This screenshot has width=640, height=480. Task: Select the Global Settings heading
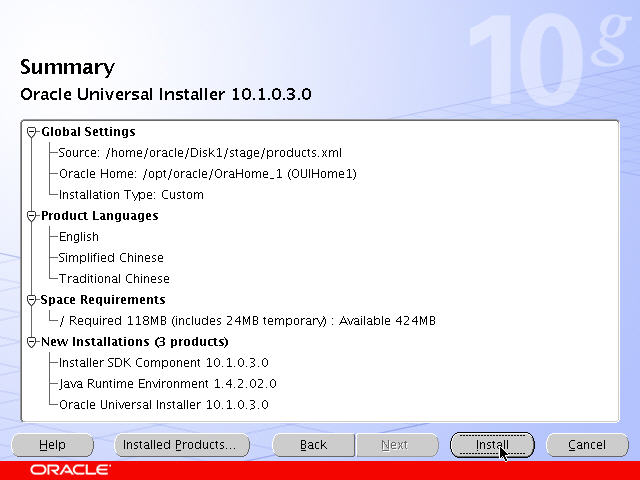[x=89, y=132]
